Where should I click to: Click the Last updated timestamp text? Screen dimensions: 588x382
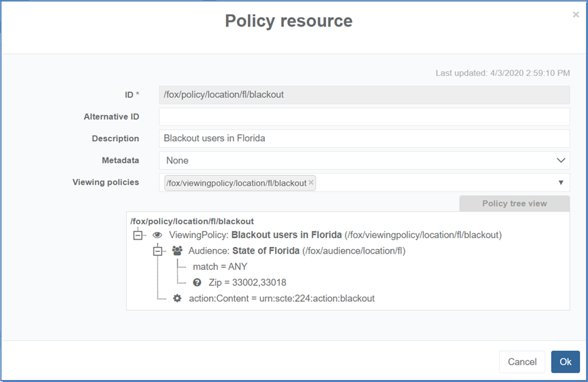point(502,73)
